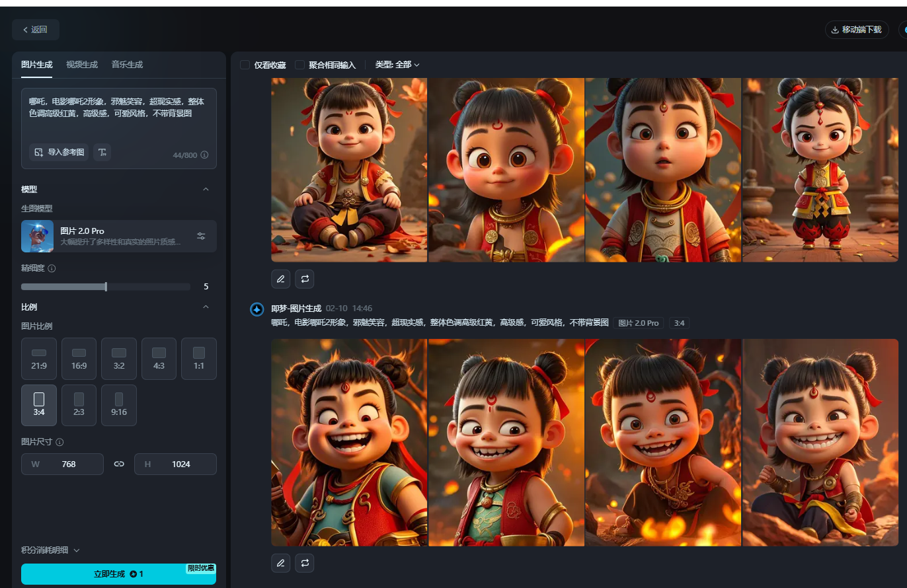Click the text style T icon
This screenshot has width=907, height=588.
coord(102,152)
